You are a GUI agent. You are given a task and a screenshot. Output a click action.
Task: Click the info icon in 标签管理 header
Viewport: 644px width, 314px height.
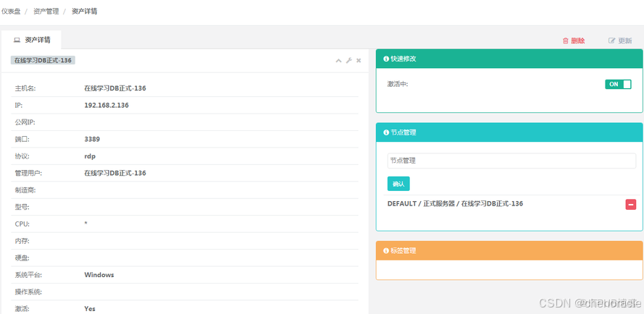[x=385, y=250]
